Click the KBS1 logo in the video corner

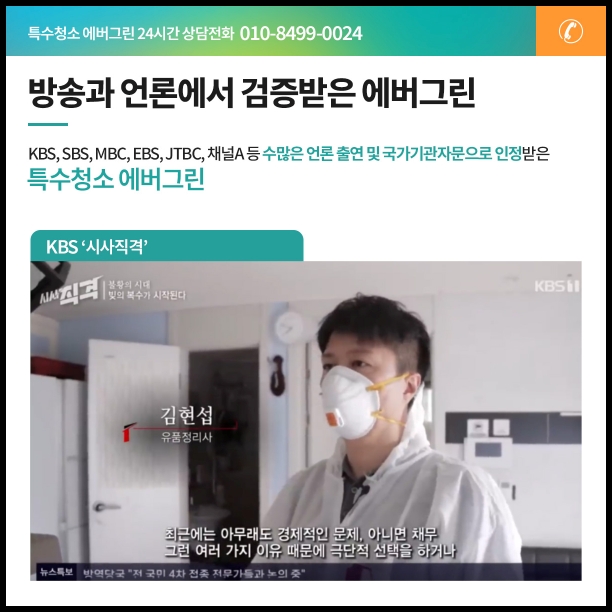[x=557, y=286]
